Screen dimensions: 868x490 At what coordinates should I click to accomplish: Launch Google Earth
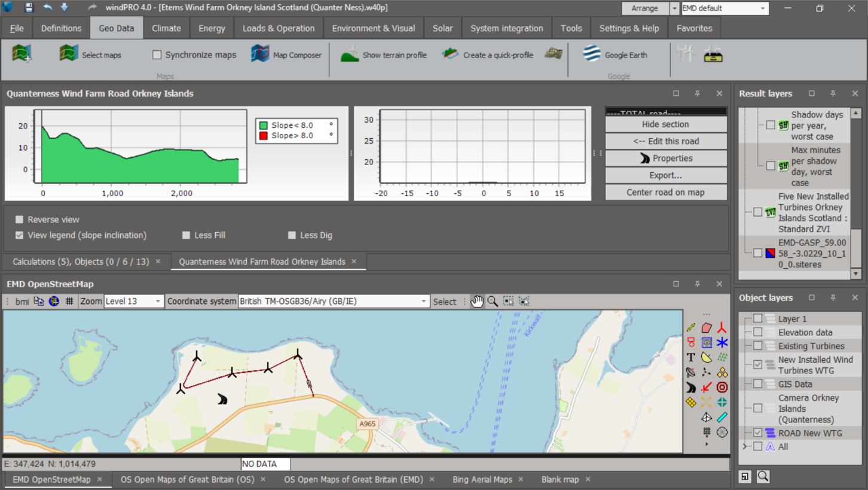click(x=615, y=54)
